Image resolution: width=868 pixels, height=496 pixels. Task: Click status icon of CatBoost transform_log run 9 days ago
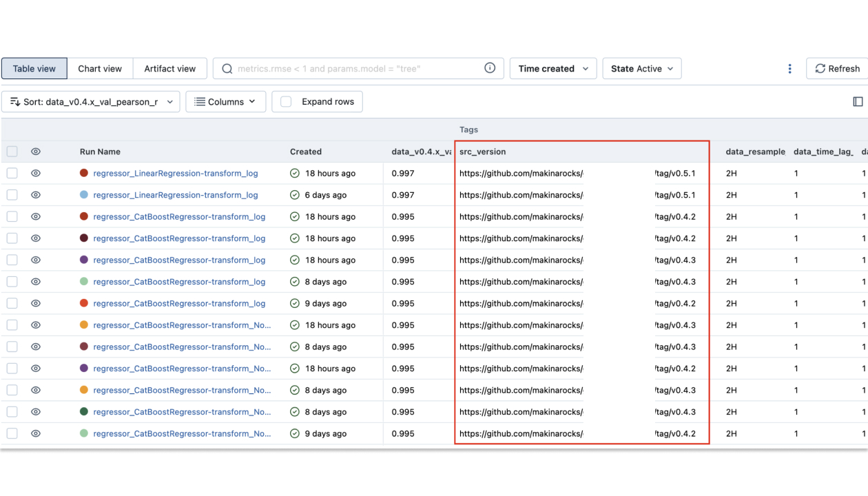pyautogui.click(x=295, y=304)
